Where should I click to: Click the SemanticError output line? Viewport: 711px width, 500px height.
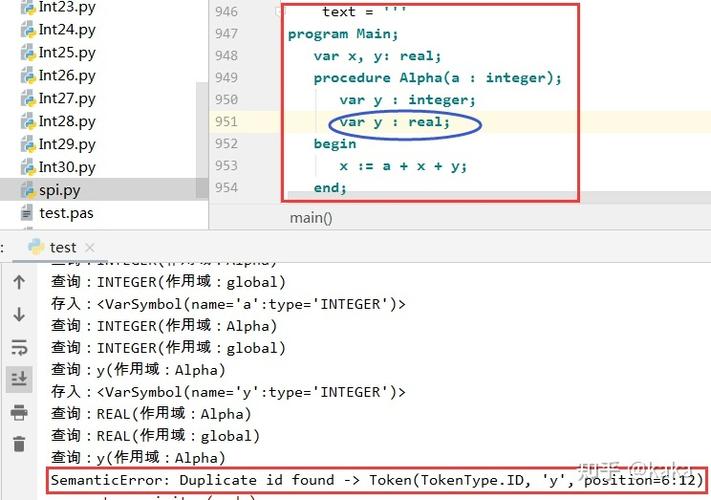[x=377, y=480]
